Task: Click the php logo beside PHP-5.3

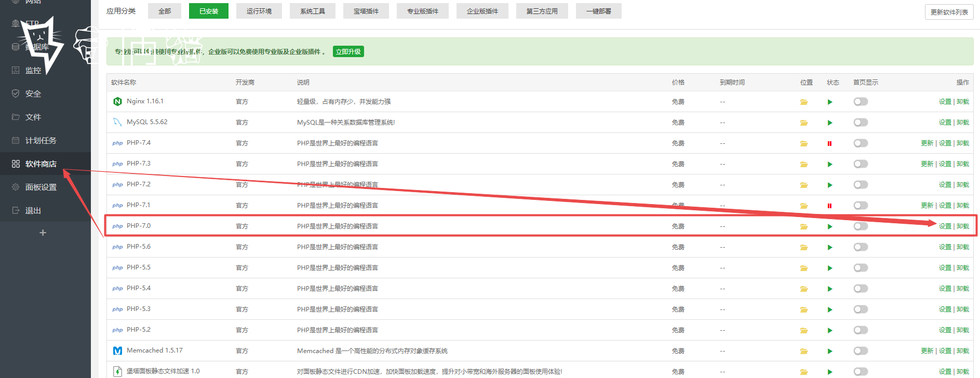Action: (117, 309)
